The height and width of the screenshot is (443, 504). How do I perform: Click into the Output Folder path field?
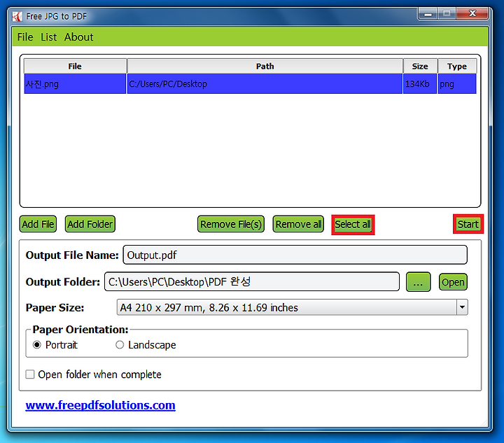[x=252, y=282]
